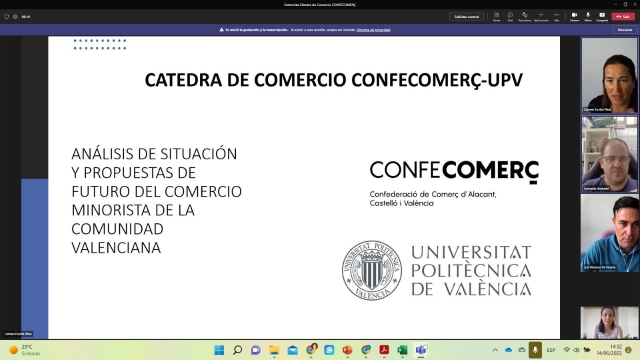Open the Reacciones menu
The height and width of the screenshot is (360, 640).
[x=524, y=16]
